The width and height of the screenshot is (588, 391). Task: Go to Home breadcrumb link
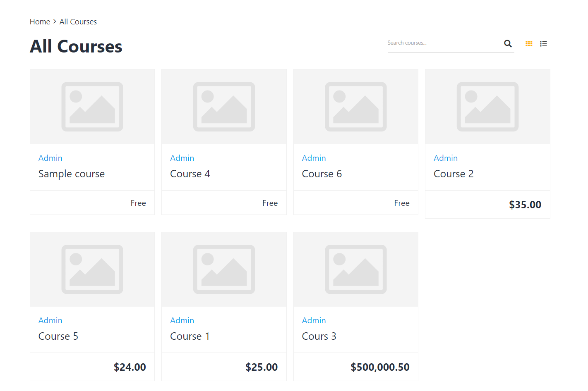(40, 22)
